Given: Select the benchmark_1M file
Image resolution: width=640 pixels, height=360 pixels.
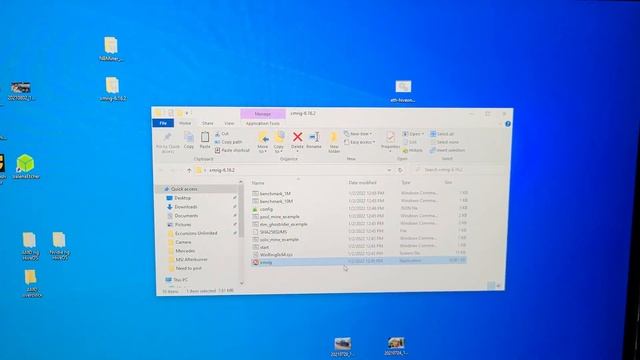Looking at the screenshot, I should [x=275, y=193].
